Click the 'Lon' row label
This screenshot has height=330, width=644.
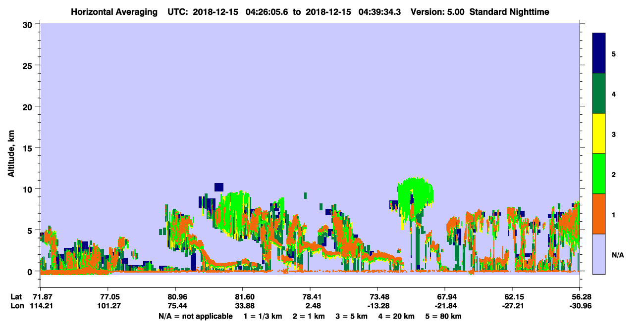pyautogui.click(x=16, y=306)
